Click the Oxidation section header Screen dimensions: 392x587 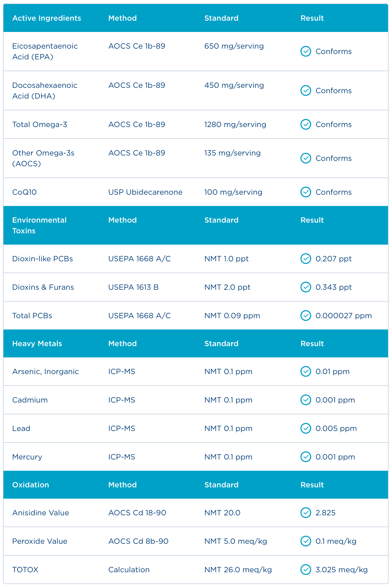tap(31, 485)
